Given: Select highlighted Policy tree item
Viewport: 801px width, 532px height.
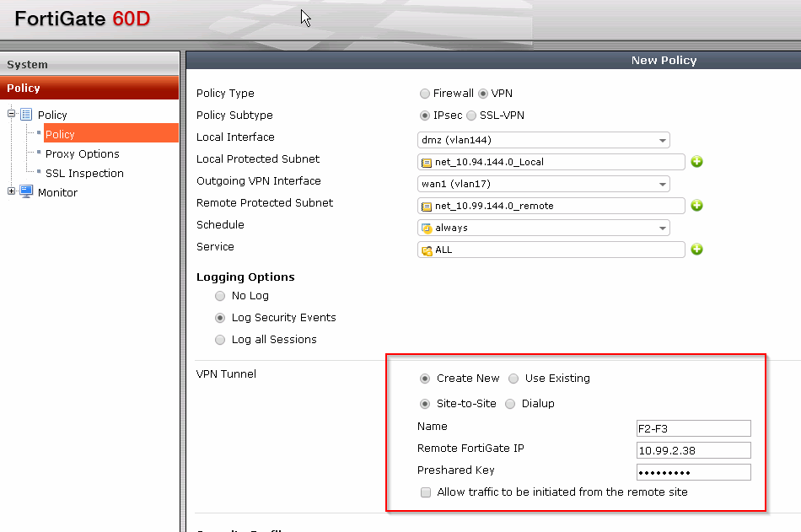Looking at the screenshot, I should click(110, 134).
